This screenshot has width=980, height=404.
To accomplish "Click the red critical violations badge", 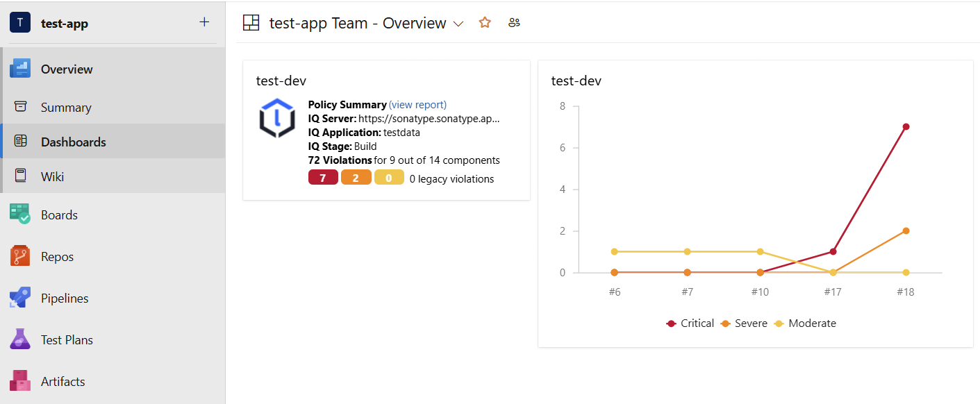I will (x=323, y=178).
